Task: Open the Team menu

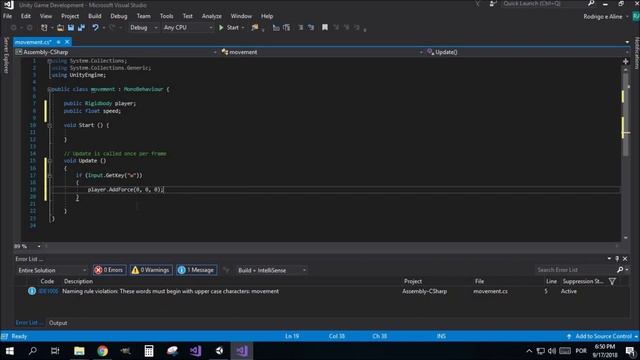Action: coord(143,16)
